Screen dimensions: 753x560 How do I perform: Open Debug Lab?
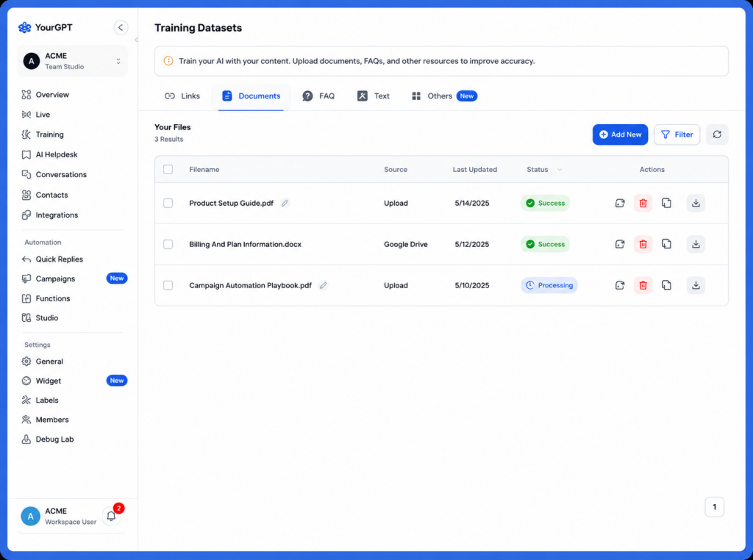pyautogui.click(x=48, y=439)
